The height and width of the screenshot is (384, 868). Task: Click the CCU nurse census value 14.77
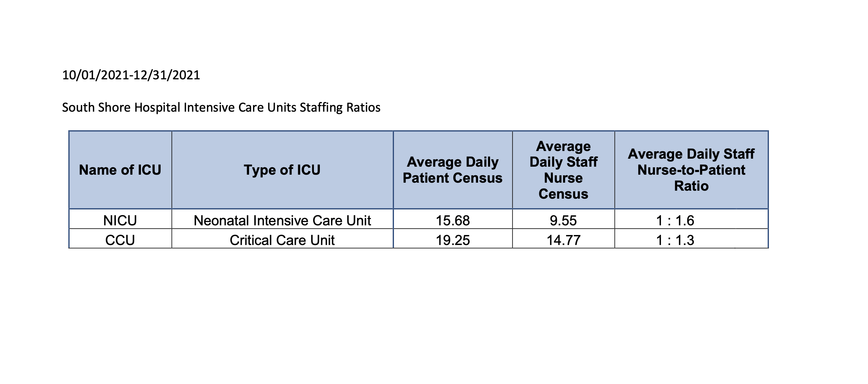pyautogui.click(x=563, y=240)
